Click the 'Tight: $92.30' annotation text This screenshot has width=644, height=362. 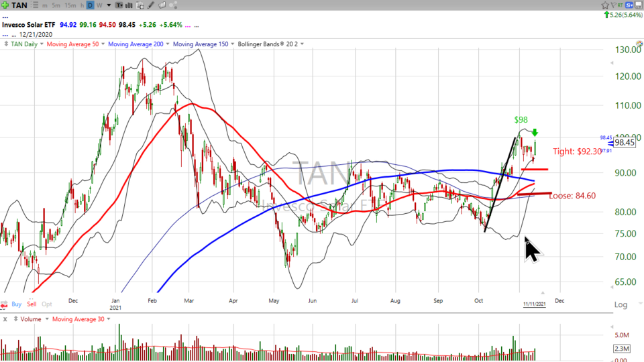click(577, 152)
